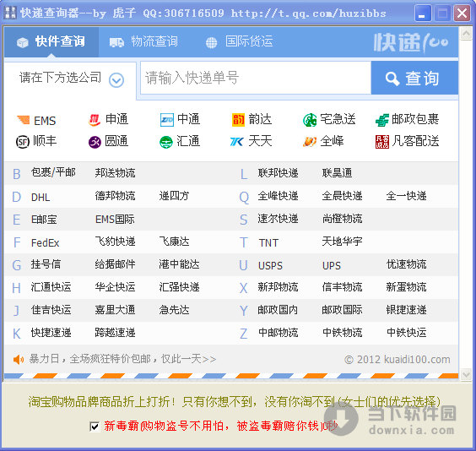Image resolution: width=476 pixels, height=451 pixels.
Task: Click the EMS courier logo icon
Action: 24,120
